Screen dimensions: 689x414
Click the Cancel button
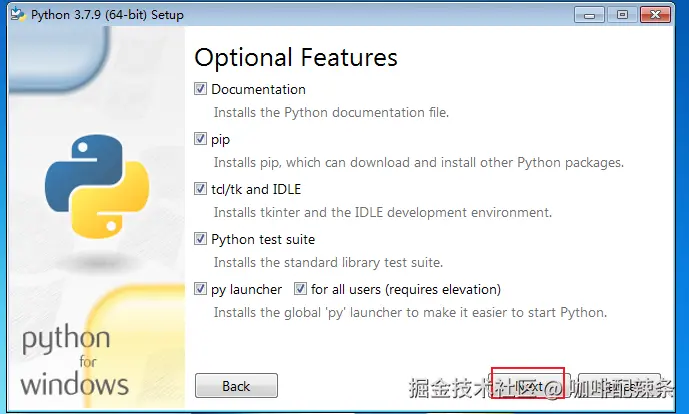coord(619,386)
